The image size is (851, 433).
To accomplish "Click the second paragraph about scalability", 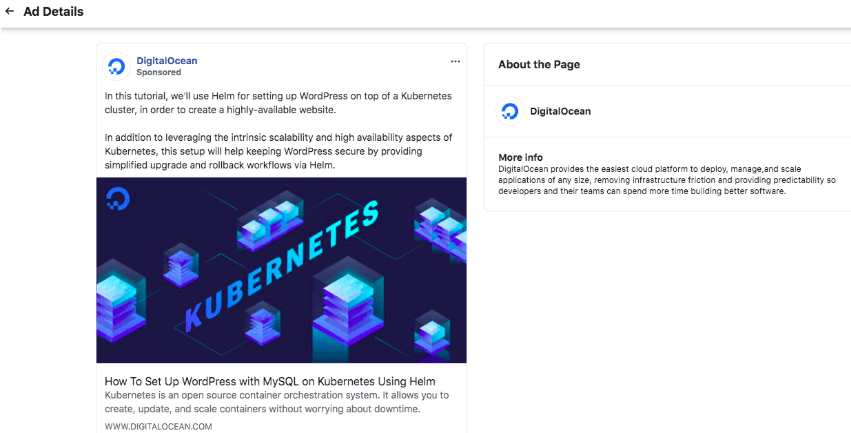I will tap(277, 150).
